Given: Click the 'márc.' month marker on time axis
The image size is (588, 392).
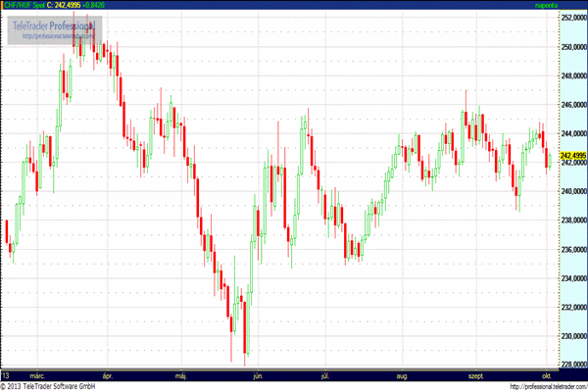Looking at the screenshot, I should [37, 375].
